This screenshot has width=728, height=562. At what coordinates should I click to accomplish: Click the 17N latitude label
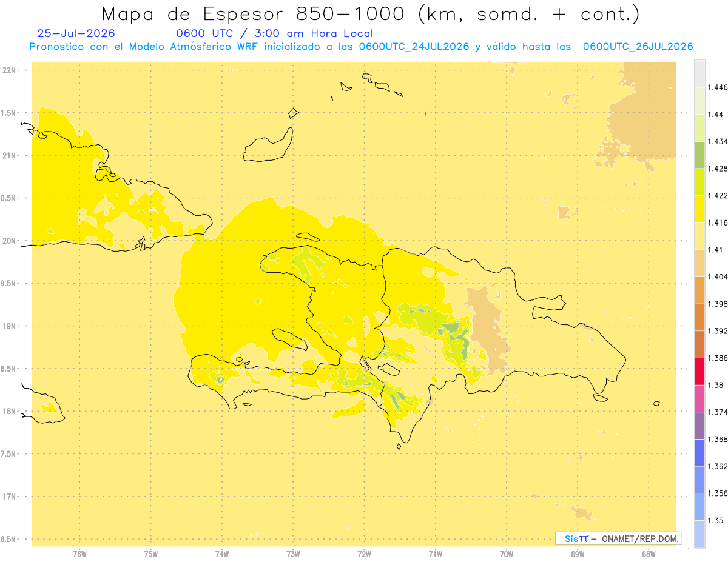10,497
